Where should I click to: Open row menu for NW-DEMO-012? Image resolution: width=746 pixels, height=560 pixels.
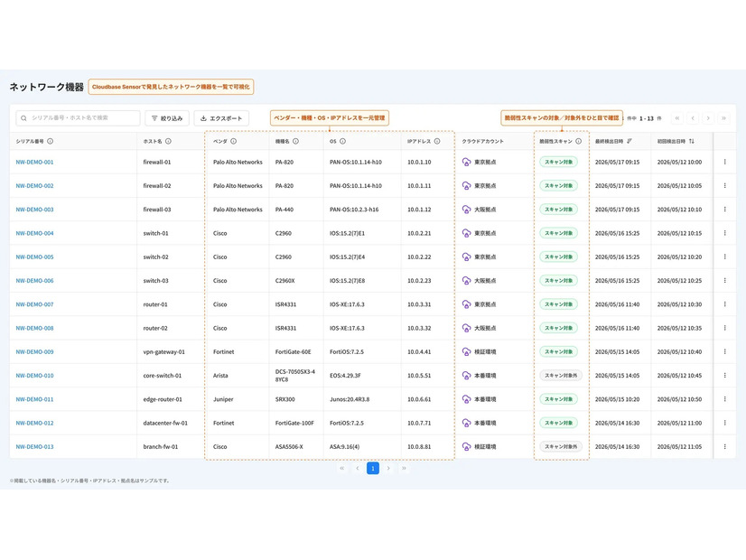point(724,423)
